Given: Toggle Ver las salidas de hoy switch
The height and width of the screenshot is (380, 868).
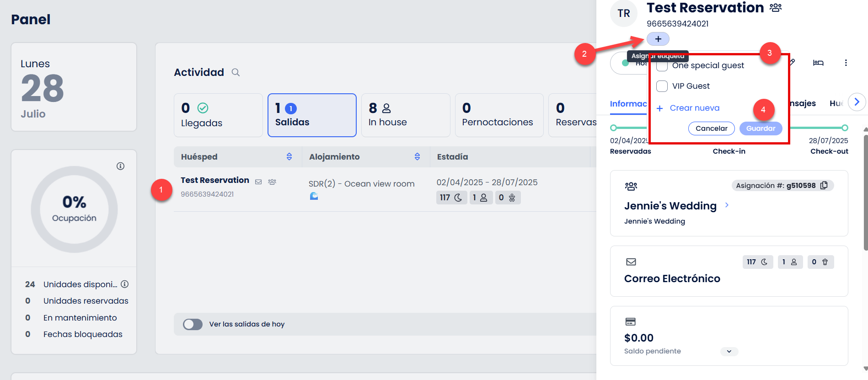Looking at the screenshot, I should [x=193, y=324].
